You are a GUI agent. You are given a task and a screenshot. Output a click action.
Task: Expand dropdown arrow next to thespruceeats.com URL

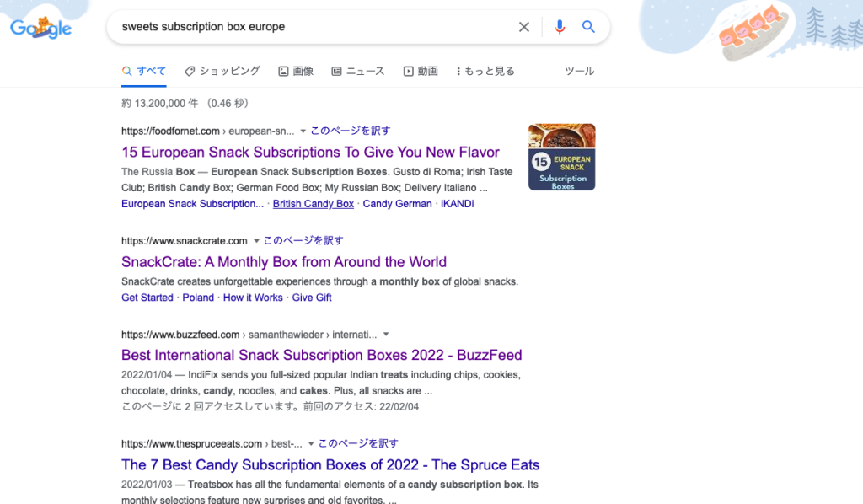(311, 444)
